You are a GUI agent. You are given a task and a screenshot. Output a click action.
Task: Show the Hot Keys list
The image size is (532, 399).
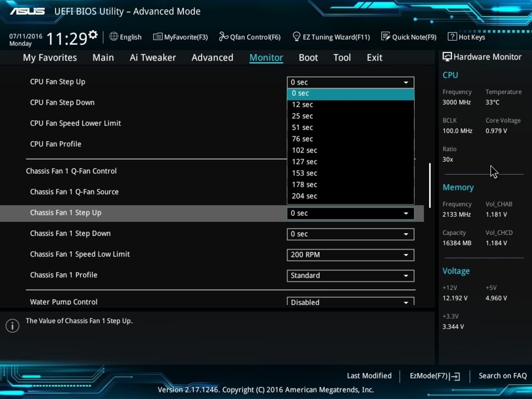tap(467, 37)
